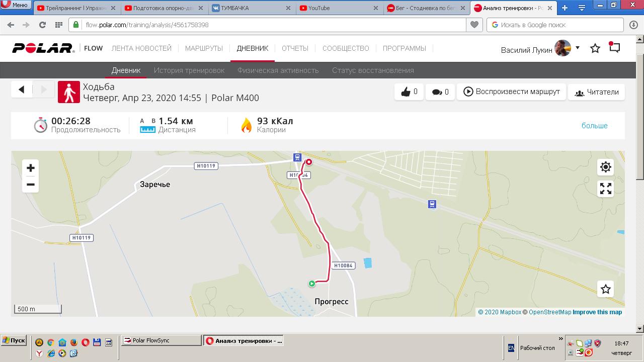Screen dimensions: 644x362
Task: Open comments speech bubble button
Action: (440, 92)
